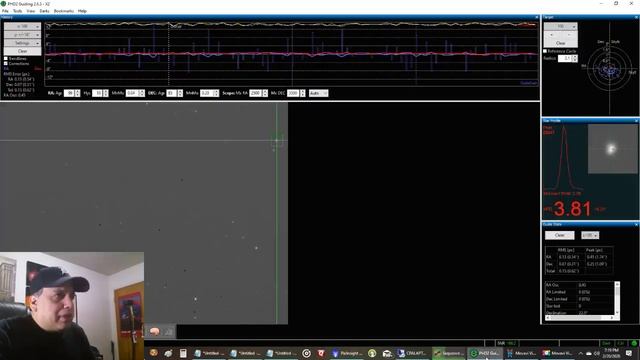Open the Tools menu
Image resolution: width=640 pixels, height=360 pixels.
pos(18,11)
